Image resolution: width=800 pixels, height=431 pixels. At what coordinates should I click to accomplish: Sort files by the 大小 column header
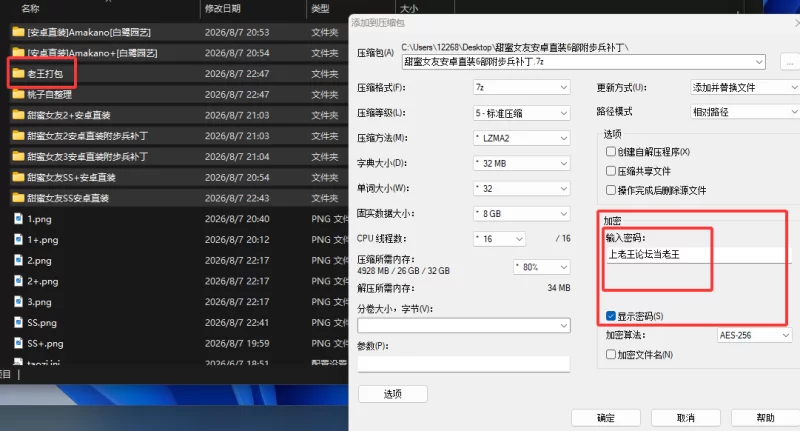click(409, 9)
